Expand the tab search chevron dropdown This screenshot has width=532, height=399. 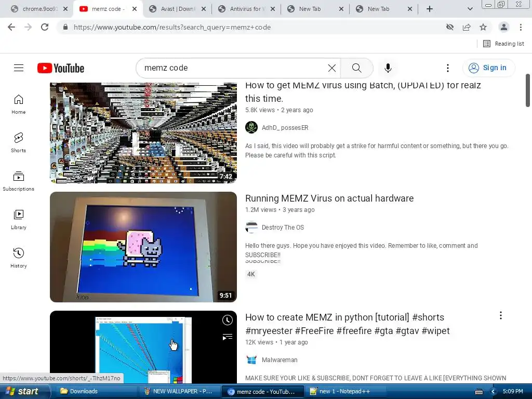(470, 9)
